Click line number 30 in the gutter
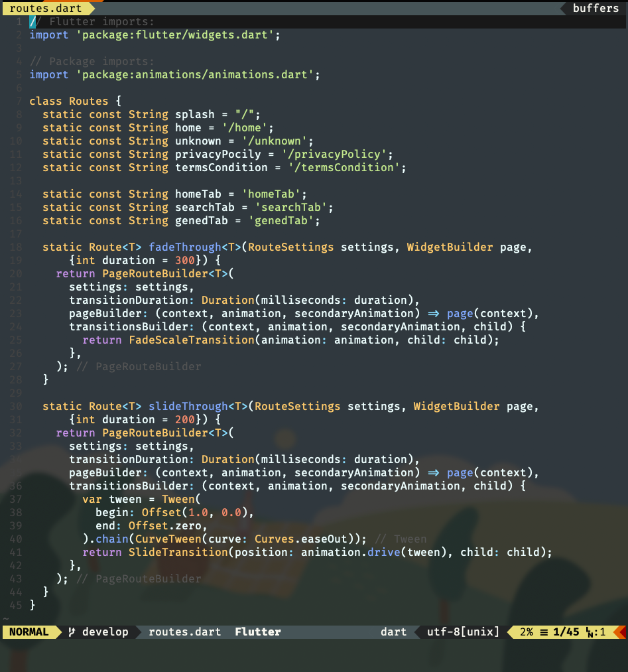The height and width of the screenshot is (672, 628). [16, 406]
